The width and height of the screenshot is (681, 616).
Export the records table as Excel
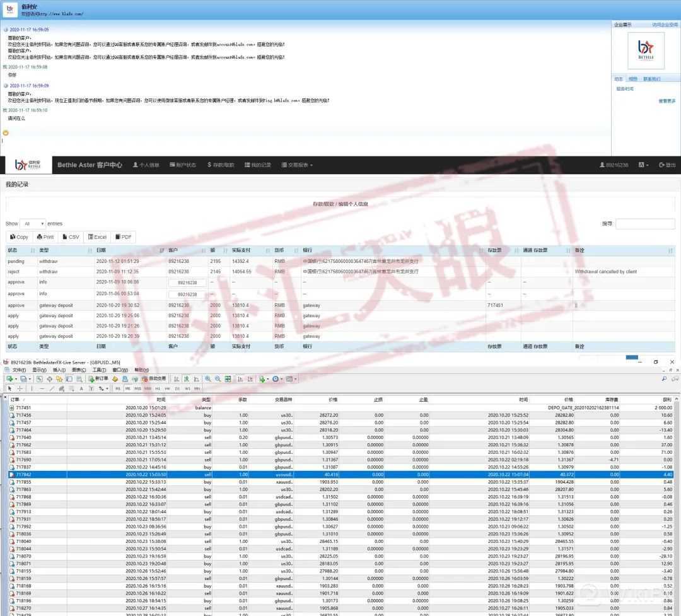point(98,237)
